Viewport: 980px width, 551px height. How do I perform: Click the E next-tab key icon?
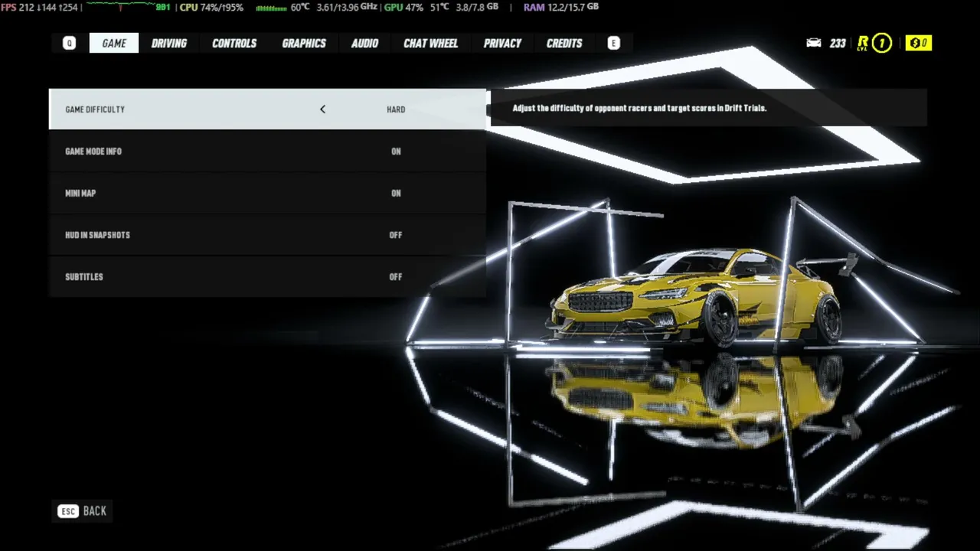[613, 44]
